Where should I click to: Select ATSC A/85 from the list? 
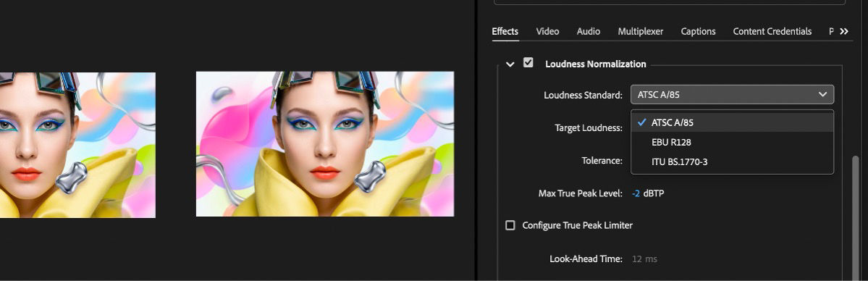(x=732, y=122)
